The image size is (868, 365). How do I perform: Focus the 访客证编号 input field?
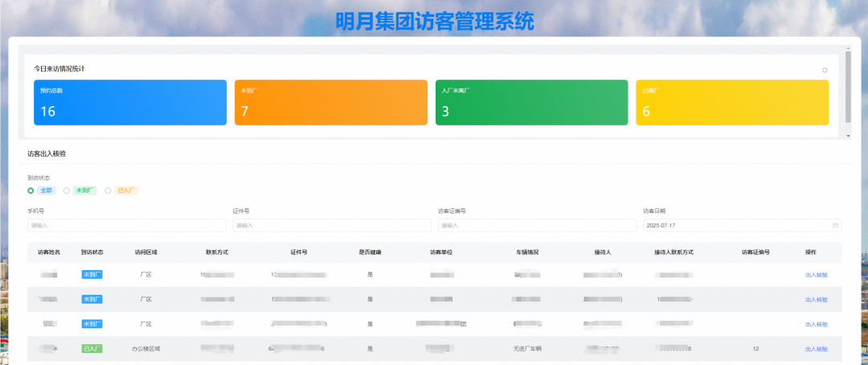pyautogui.click(x=537, y=225)
